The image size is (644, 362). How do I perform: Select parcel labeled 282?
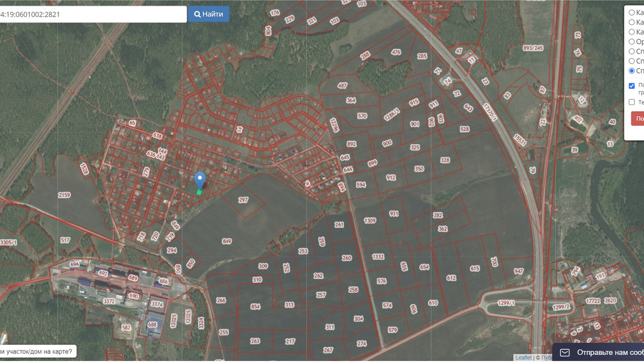coord(438,215)
